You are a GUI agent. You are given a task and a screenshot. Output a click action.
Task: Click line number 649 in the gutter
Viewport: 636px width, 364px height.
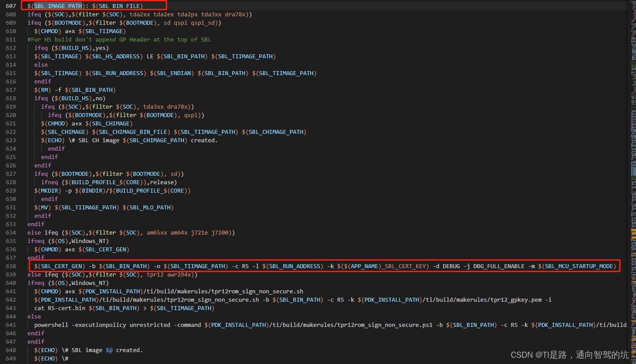coord(11,358)
